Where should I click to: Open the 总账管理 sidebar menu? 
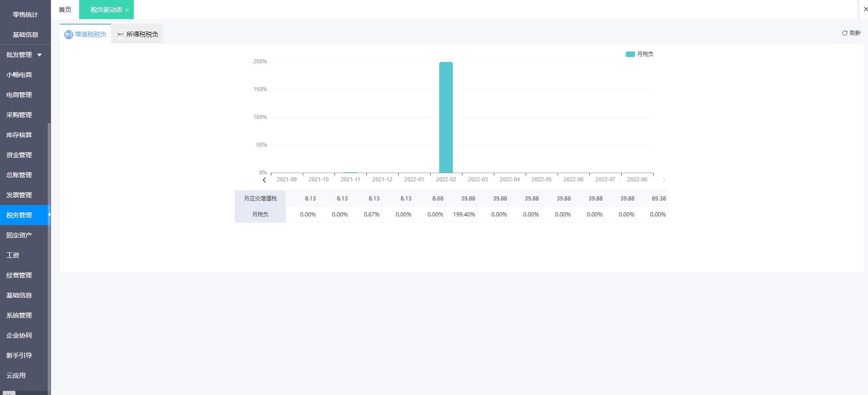click(19, 175)
